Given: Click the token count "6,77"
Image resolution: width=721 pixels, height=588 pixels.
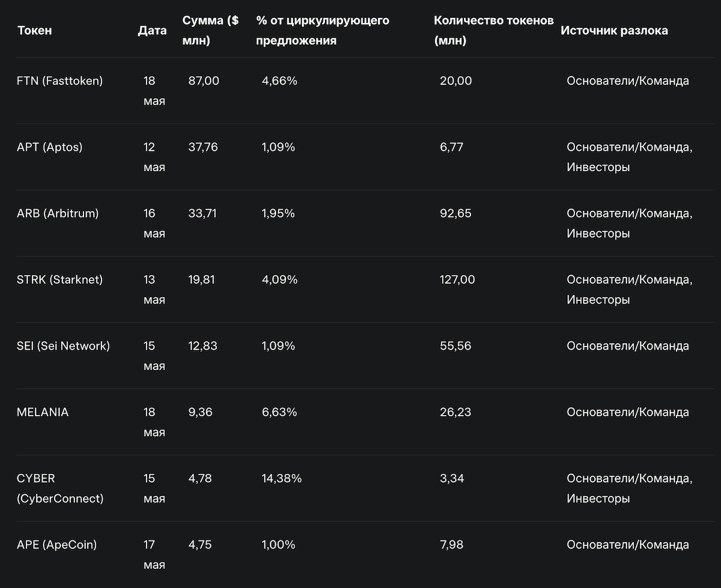Looking at the screenshot, I should coord(452,147).
